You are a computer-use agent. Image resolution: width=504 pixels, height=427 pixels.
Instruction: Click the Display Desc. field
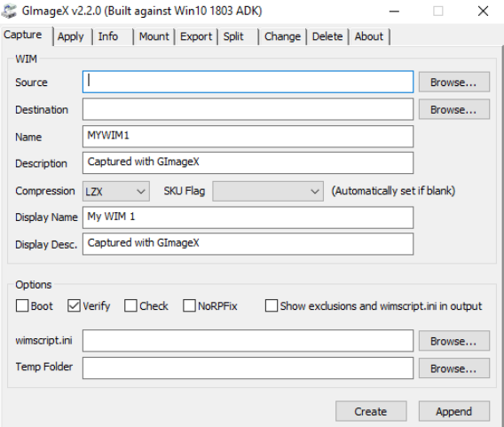tap(248, 244)
